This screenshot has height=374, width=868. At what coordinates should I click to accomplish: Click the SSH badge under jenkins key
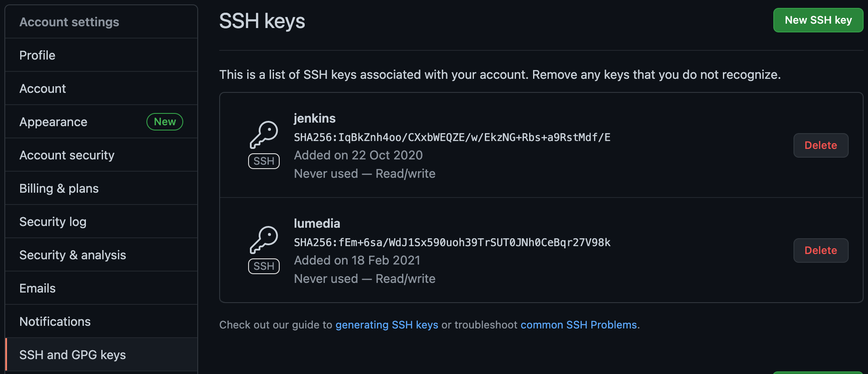(264, 161)
